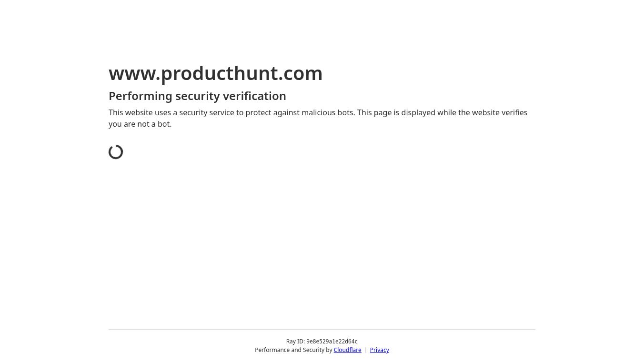
Task: Click the word "producthunt" in the heading
Action: (219, 73)
